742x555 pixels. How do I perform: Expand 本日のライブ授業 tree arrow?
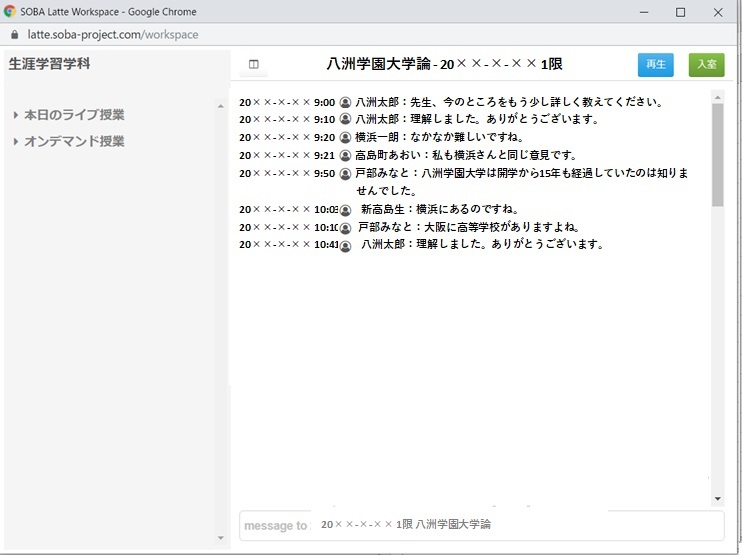(x=16, y=115)
